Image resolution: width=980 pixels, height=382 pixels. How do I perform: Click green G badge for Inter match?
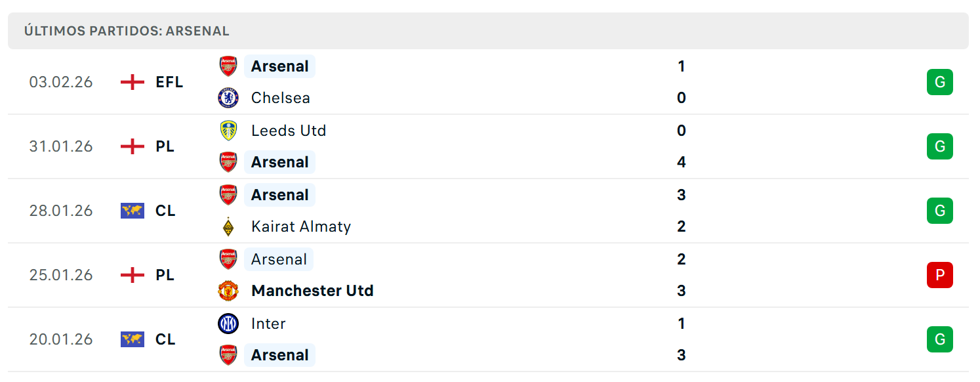click(940, 339)
